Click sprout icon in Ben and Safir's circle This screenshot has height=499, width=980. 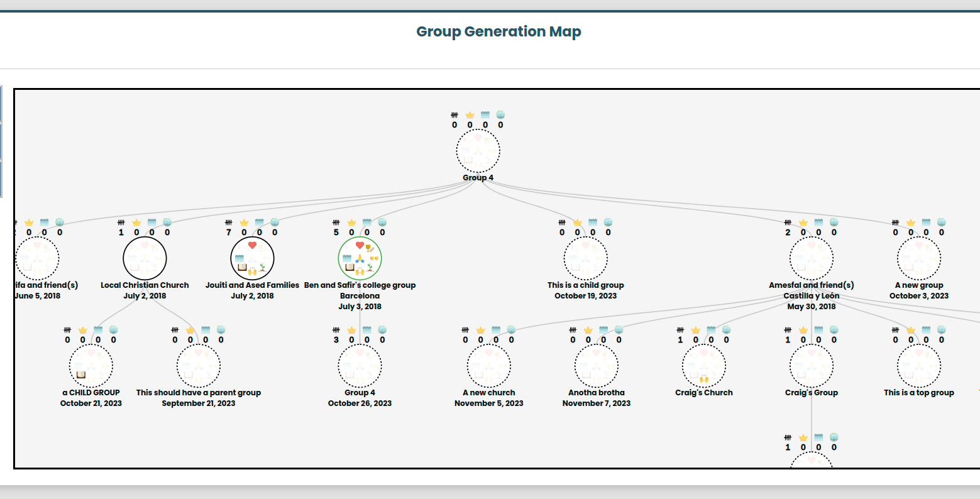pyautogui.click(x=370, y=267)
